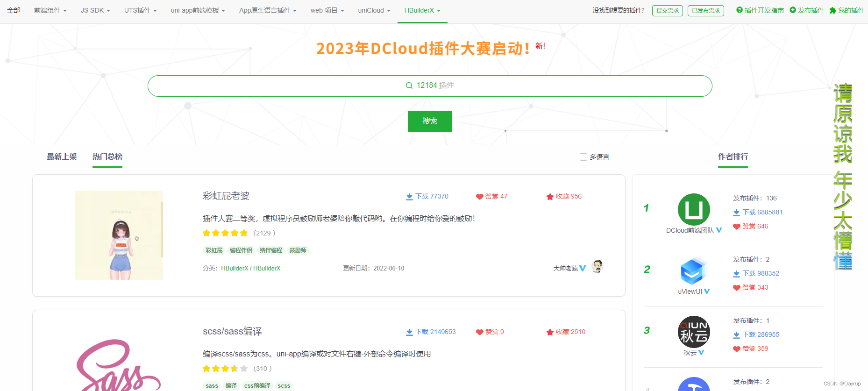The width and height of the screenshot is (868, 391).
Task: Open author 大帅老猿 profile link
Action: (x=566, y=268)
